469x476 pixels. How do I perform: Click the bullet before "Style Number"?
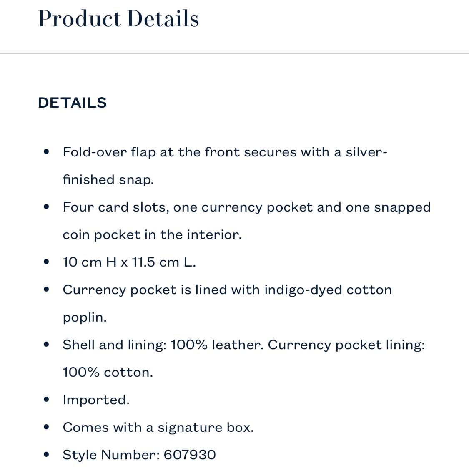coord(47,454)
